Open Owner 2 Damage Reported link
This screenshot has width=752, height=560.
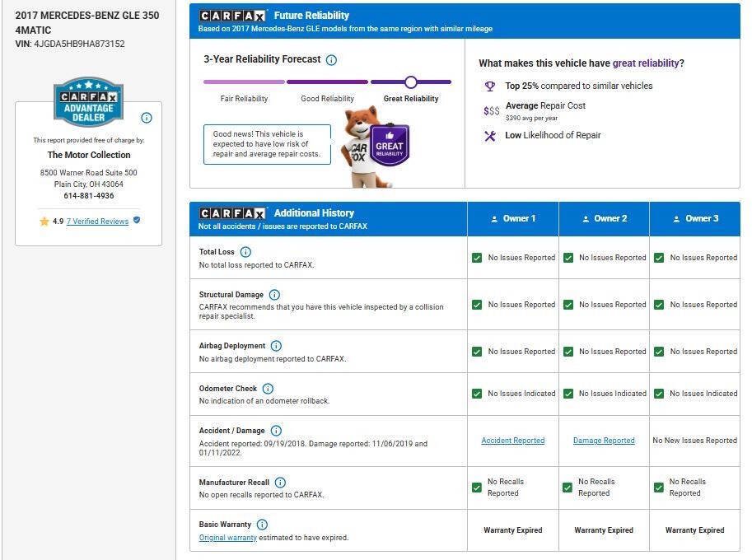[x=604, y=441]
